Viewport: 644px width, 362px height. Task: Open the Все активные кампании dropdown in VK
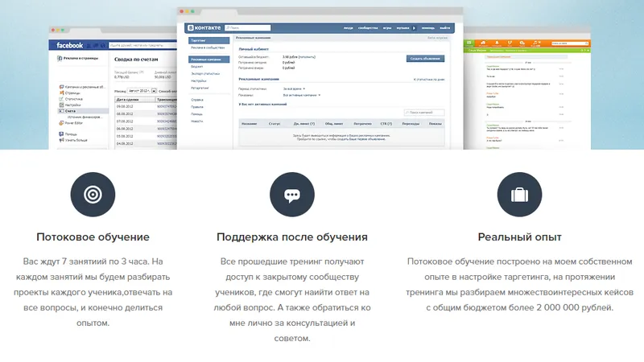[x=301, y=95]
